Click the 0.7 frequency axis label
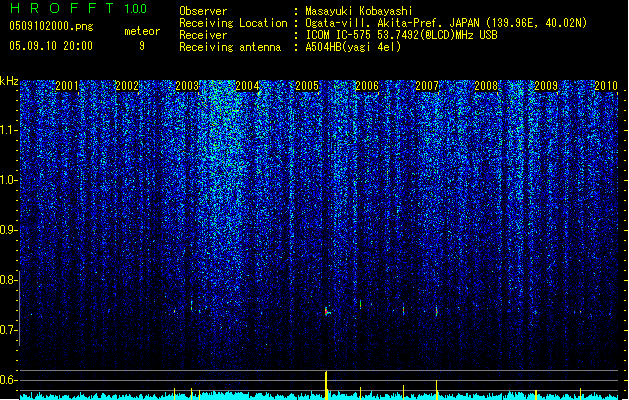Viewport: 629px width, 400px height. [8, 330]
